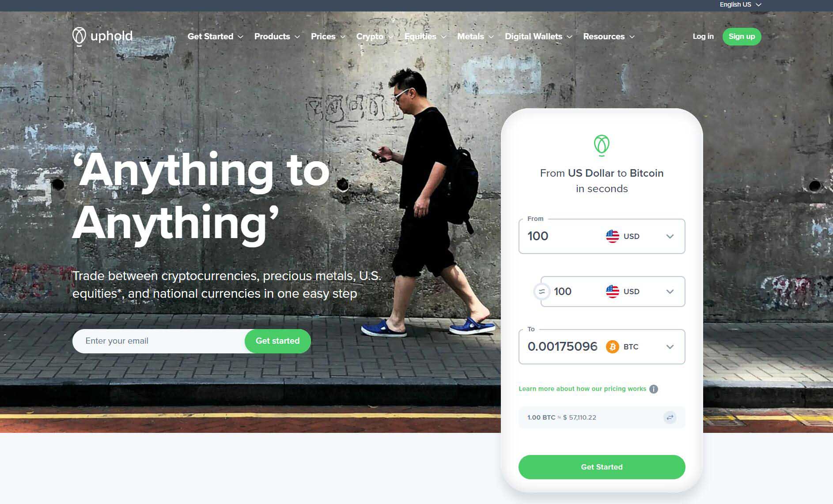Expand middle row USD currency chevron
This screenshot has height=504, width=833.
point(670,292)
